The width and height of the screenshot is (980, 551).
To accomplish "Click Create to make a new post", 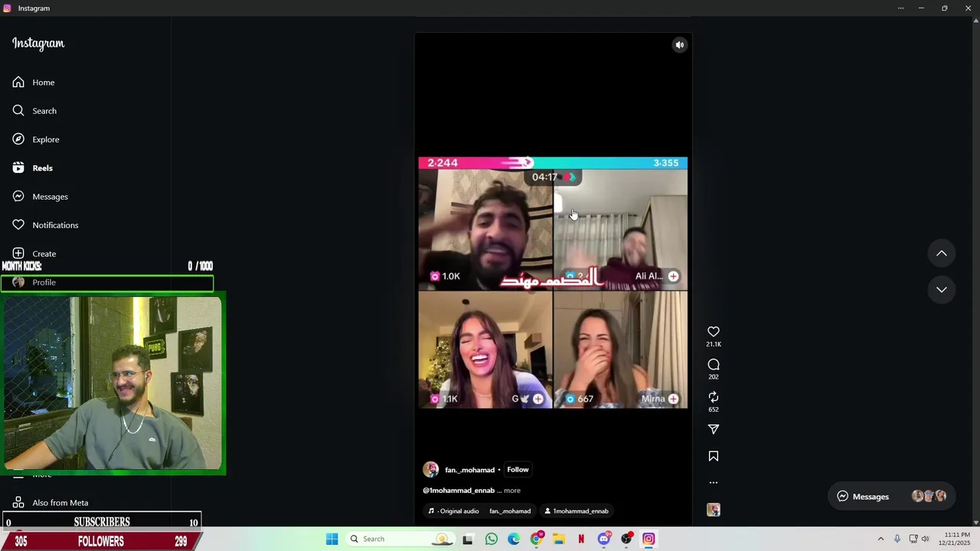I will [x=34, y=253].
